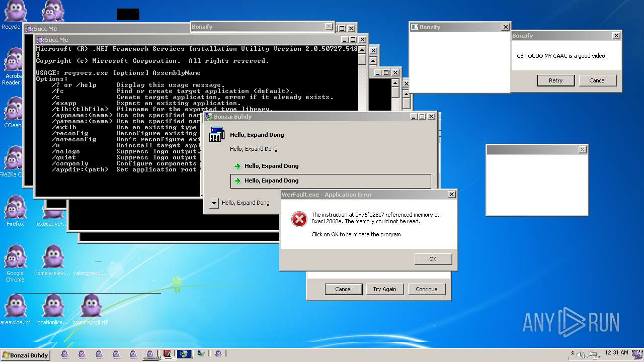
Task: Close the front Succ Me console window
Action: [x=361, y=40]
